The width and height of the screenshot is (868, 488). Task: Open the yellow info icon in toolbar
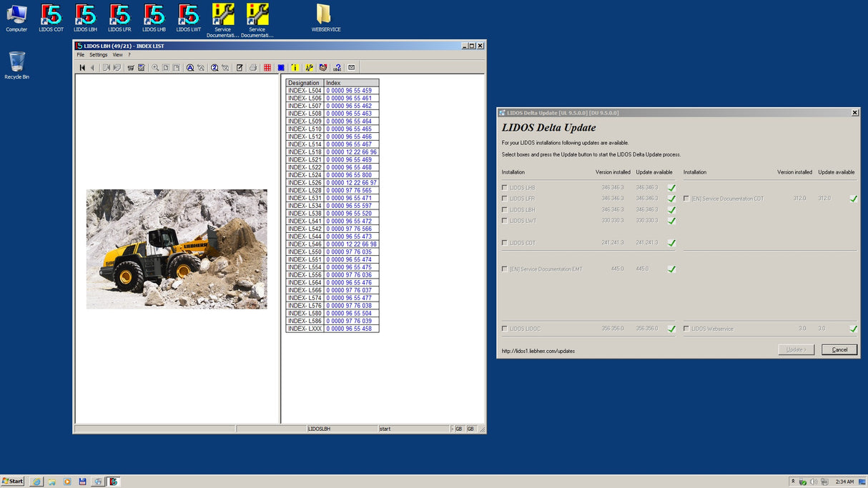click(x=295, y=68)
